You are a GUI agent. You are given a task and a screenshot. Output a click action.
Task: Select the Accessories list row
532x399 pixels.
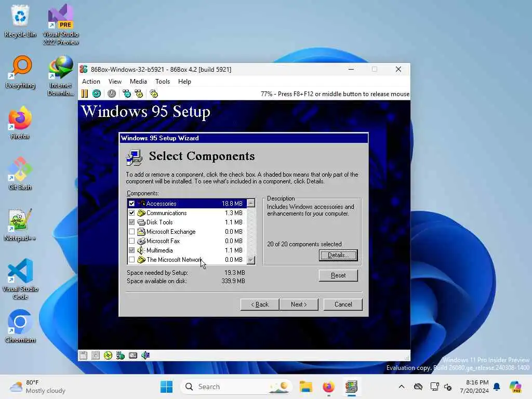pyautogui.click(x=187, y=204)
